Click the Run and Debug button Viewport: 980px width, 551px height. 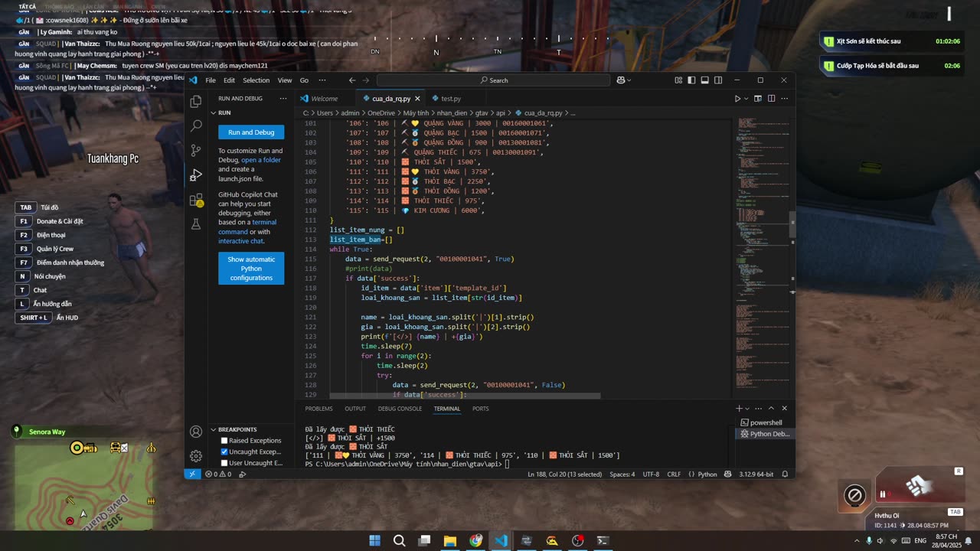pyautogui.click(x=251, y=132)
